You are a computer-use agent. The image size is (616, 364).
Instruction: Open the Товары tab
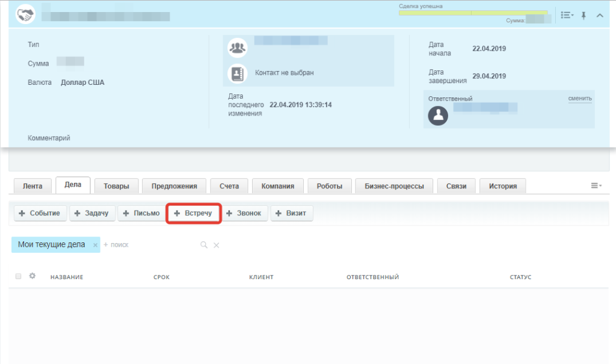116,186
